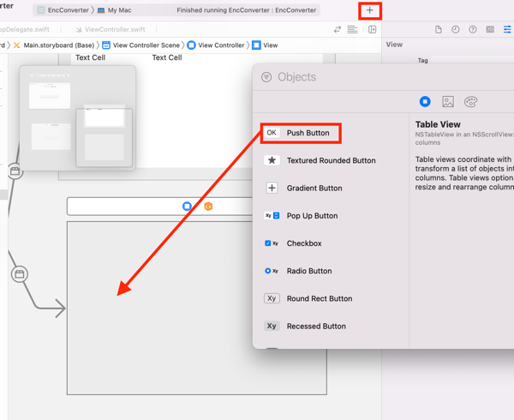Select the objects library blue circle icon
The height and width of the screenshot is (420, 514).
425,102
